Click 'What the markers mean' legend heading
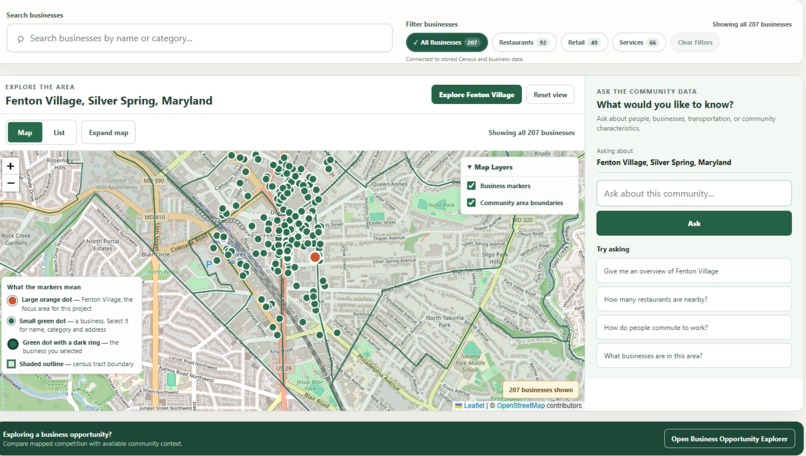The width and height of the screenshot is (806, 456). (44, 287)
